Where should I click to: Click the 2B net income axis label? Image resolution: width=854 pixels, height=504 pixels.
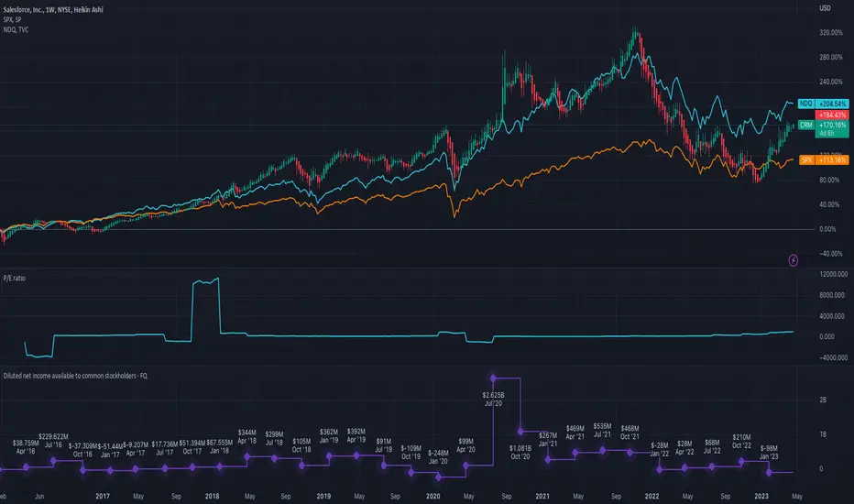[x=823, y=400]
